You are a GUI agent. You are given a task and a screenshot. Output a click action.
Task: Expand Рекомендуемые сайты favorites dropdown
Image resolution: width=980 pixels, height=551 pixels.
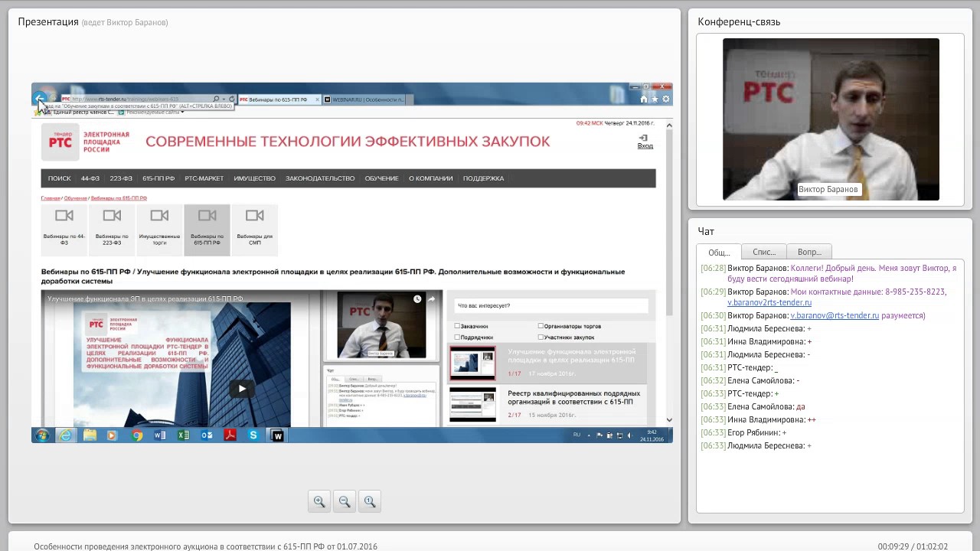tap(182, 112)
